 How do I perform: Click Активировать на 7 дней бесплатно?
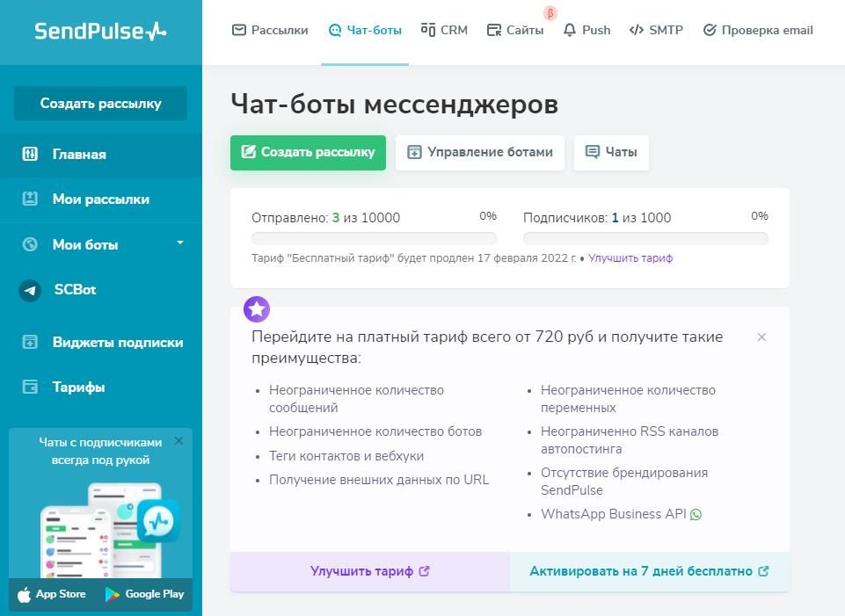click(650, 571)
